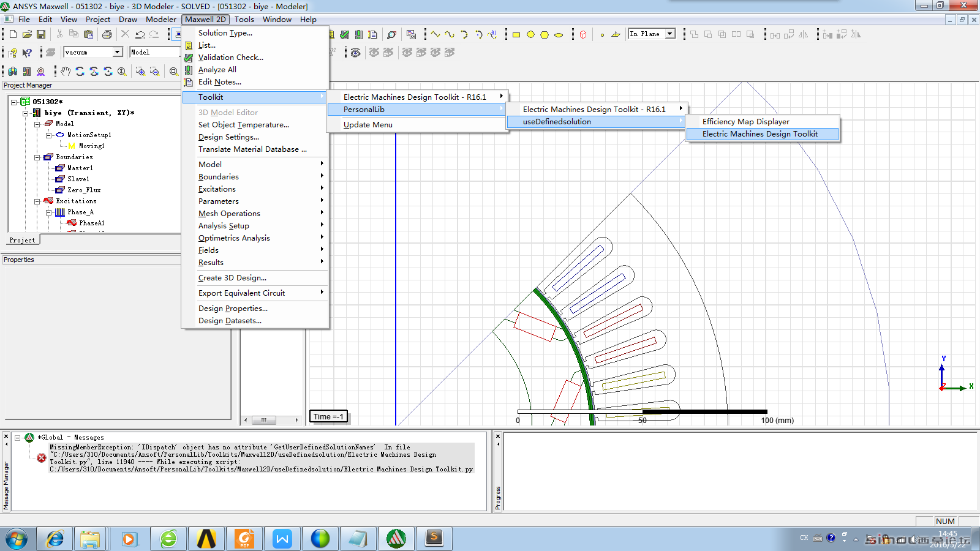This screenshot has width=980, height=551.
Task: Collapse the Excitations tree node
Action: pos(37,201)
